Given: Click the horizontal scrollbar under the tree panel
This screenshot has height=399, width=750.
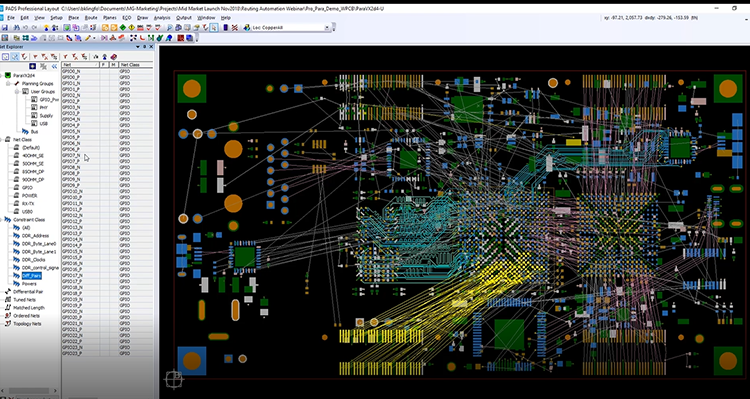Looking at the screenshot, I should 29,390.
